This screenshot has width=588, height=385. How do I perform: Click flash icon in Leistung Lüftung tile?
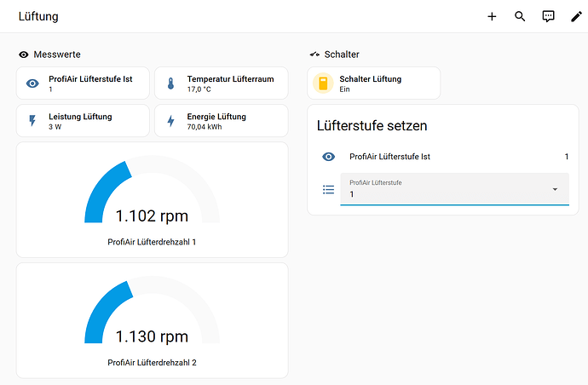click(x=32, y=121)
